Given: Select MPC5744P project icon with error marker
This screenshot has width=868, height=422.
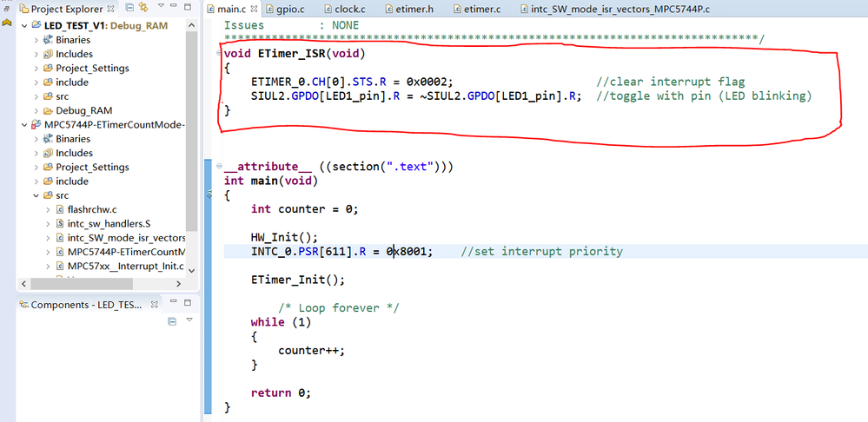Looking at the screenshot, I should pyautogui.click(x=36, y=125).
